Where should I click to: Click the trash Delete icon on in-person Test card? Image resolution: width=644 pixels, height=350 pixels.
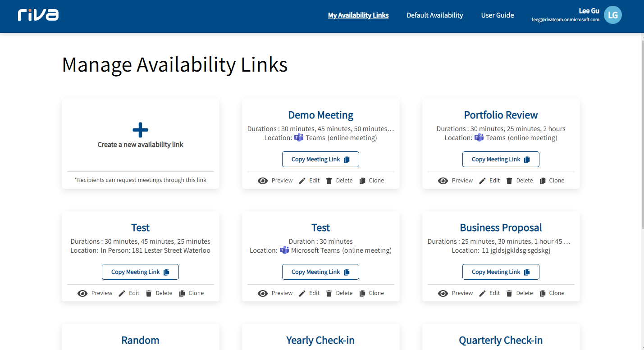149,293
